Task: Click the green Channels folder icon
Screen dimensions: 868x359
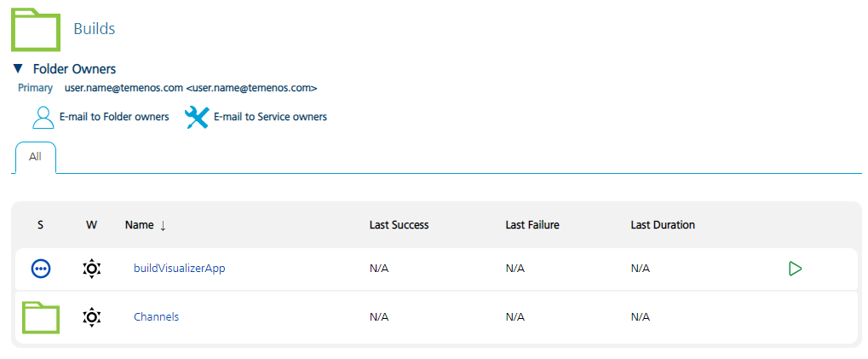Action: click(41, 317)
